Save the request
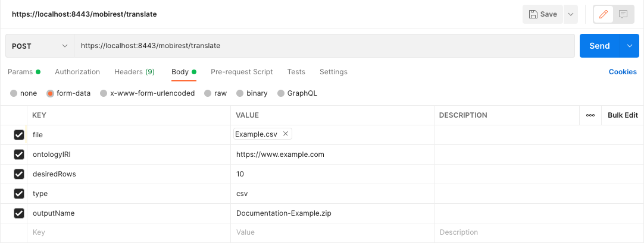The image size is (644, 243). click(x=543, y=14)
